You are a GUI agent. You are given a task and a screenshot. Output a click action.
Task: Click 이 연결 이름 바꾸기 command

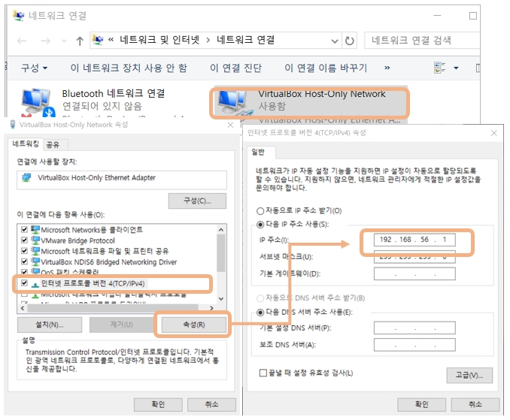click(326, 68)
